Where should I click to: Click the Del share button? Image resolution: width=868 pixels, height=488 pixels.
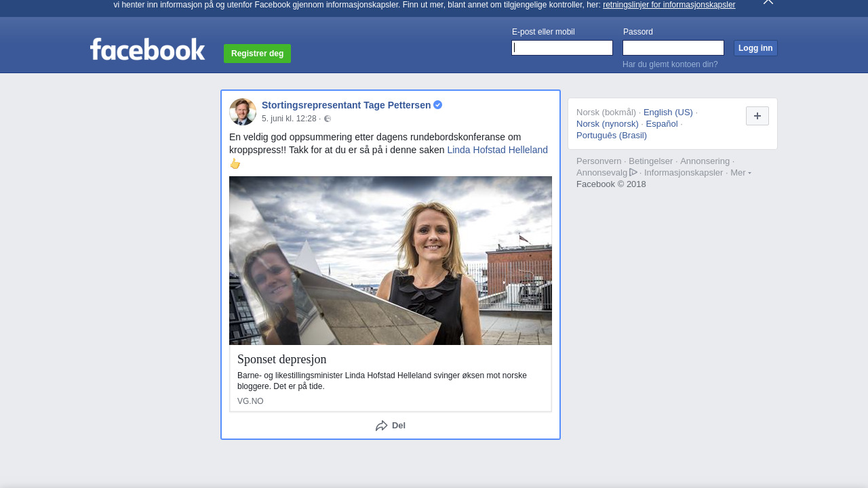391,426
